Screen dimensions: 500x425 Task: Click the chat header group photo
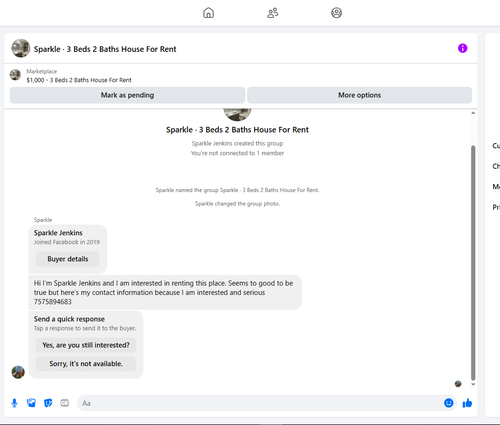coord(21,48)
